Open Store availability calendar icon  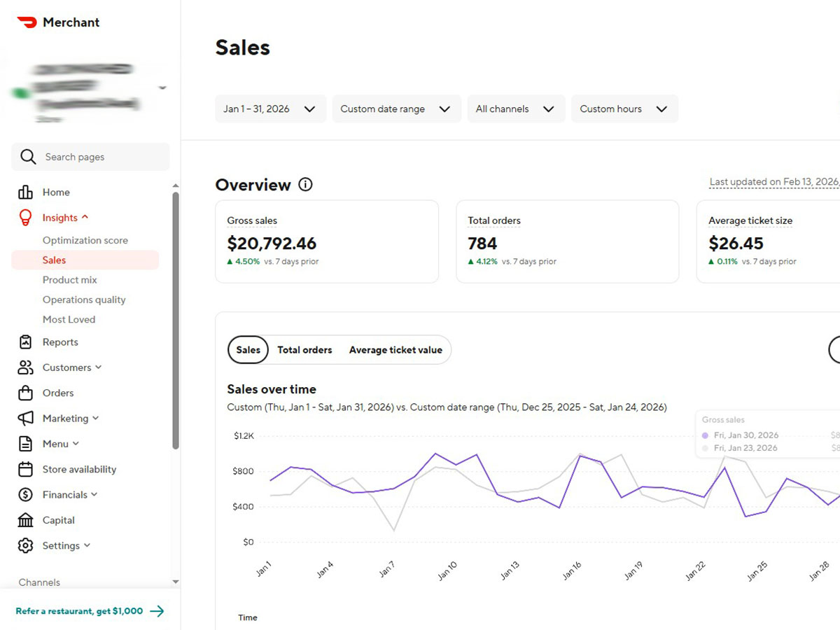[24, 469]
